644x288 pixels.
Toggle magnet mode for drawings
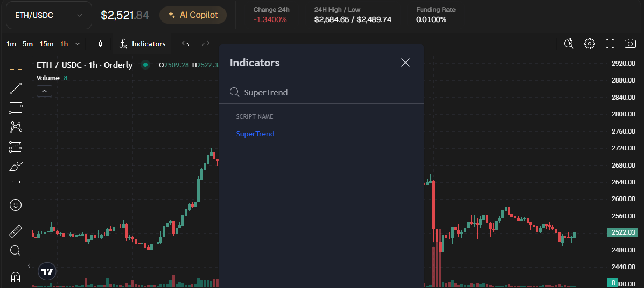[16, 277]
